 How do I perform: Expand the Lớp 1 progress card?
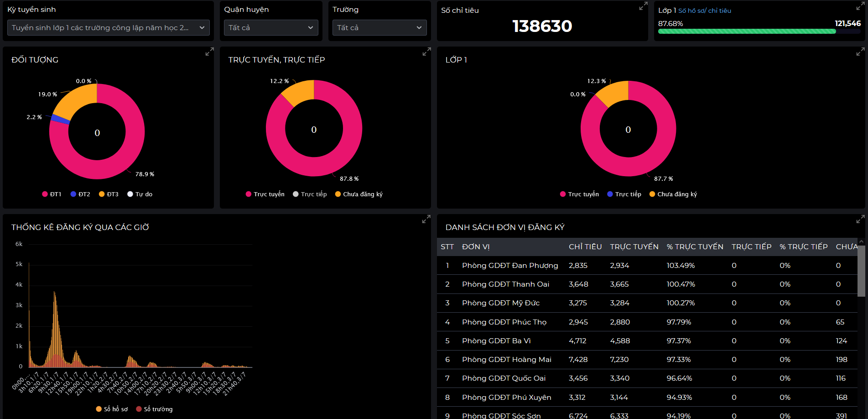click(860, 6)
